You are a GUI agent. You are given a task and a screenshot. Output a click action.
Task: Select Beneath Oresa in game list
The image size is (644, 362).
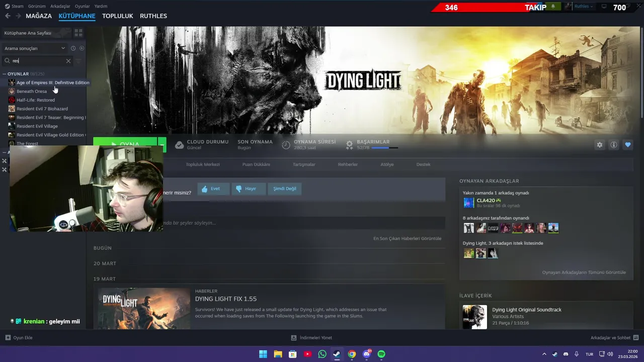pyautogui.click(x=32, y=92)
